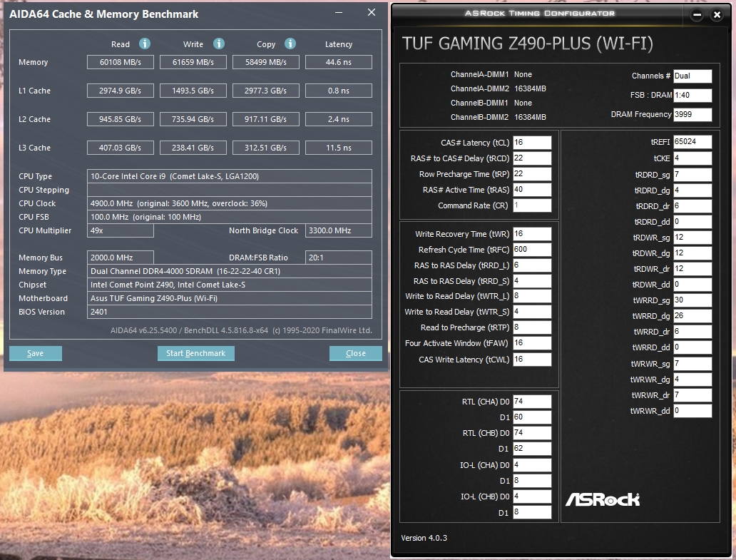The width and height of the screenshot is (736, 560).
Task: Click Read to Precharge (tRTP) field
Action: [x=532, y=327]
